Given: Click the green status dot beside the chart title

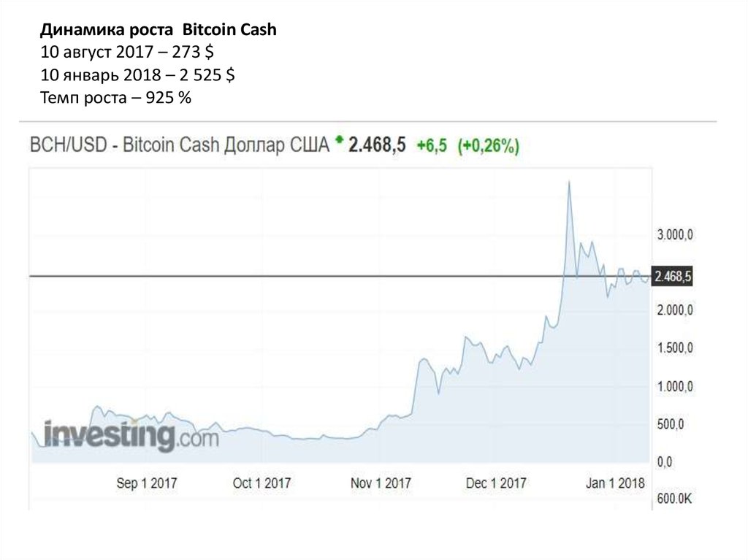Looking at the screenshot, I should [338, 139].
